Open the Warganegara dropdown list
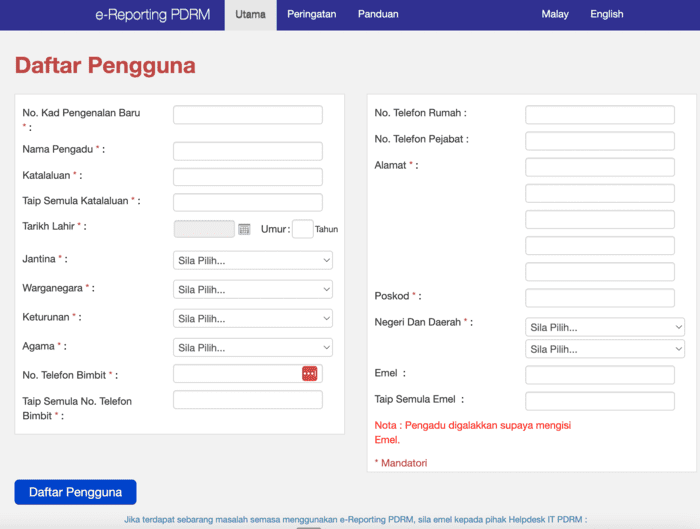The width and height of the screenshot is (700, 529). [x=253, y=290]
